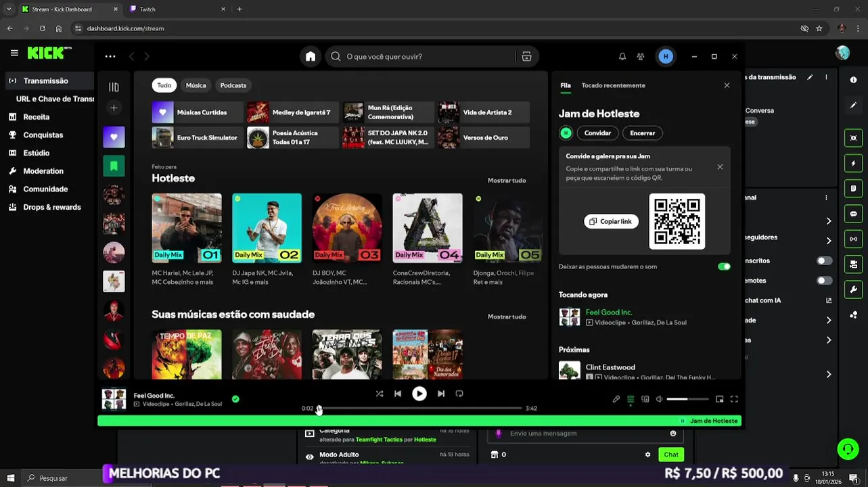Open the Spotify profile avatar H
Image resolution: width=868 pixels, height=487 pixels.
[666, 57]
